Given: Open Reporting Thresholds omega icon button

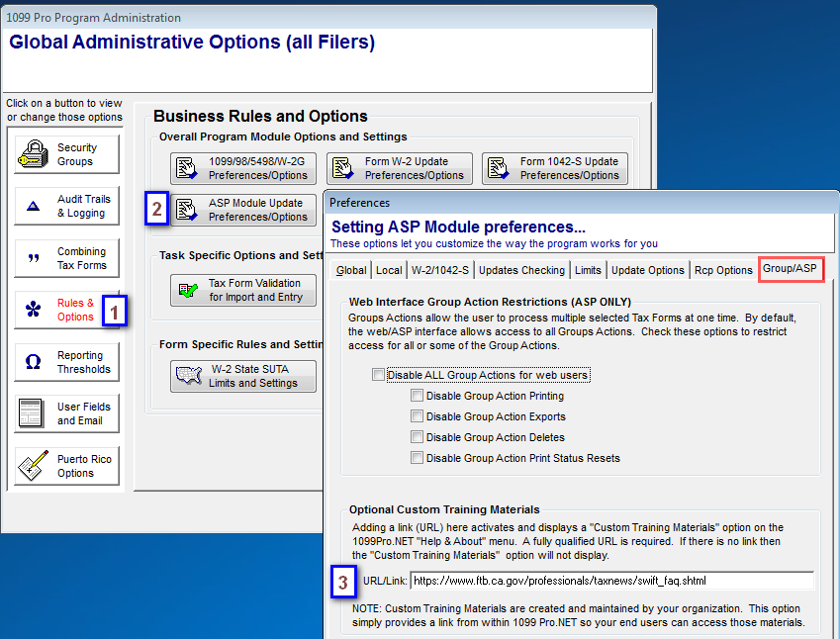Looking at the screenshot, I should pos(34,362).
